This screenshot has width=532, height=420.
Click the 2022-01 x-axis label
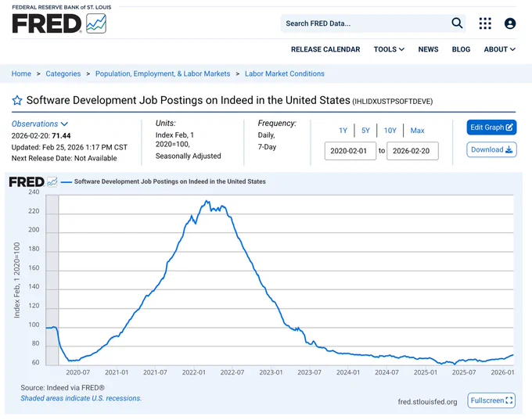coord(194,372)
